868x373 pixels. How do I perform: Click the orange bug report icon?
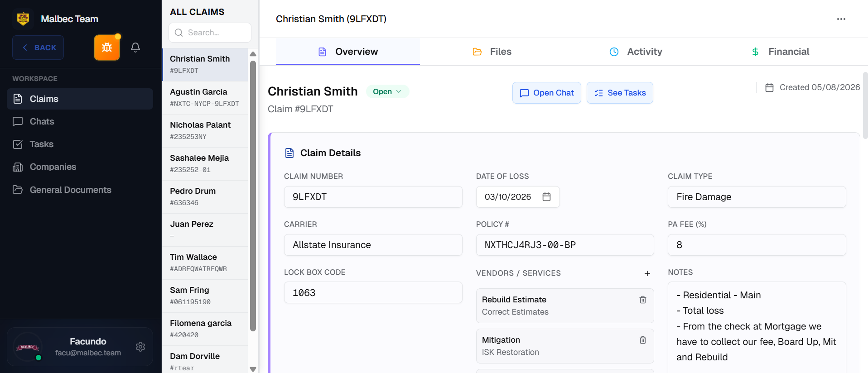click(107, 48)
